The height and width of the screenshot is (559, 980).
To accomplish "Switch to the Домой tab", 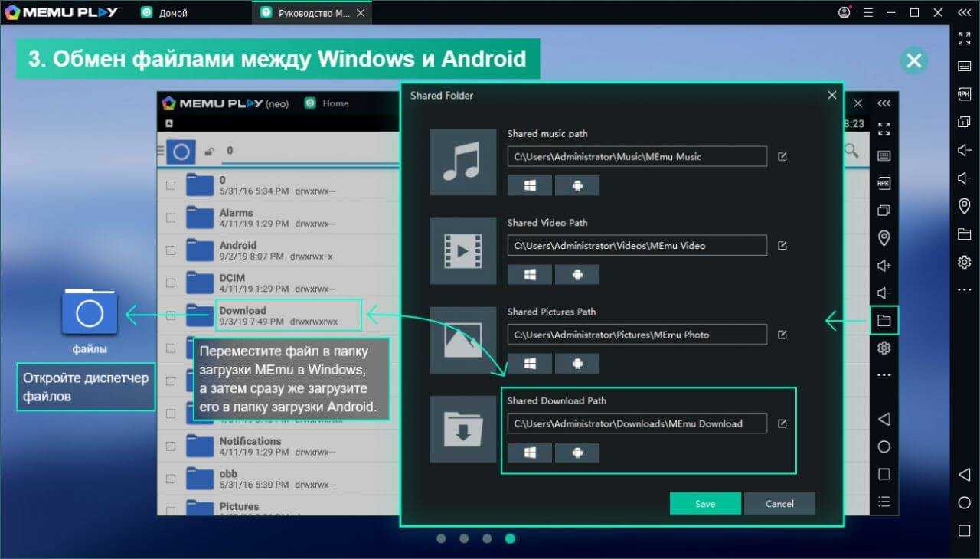I will (165, 13).
